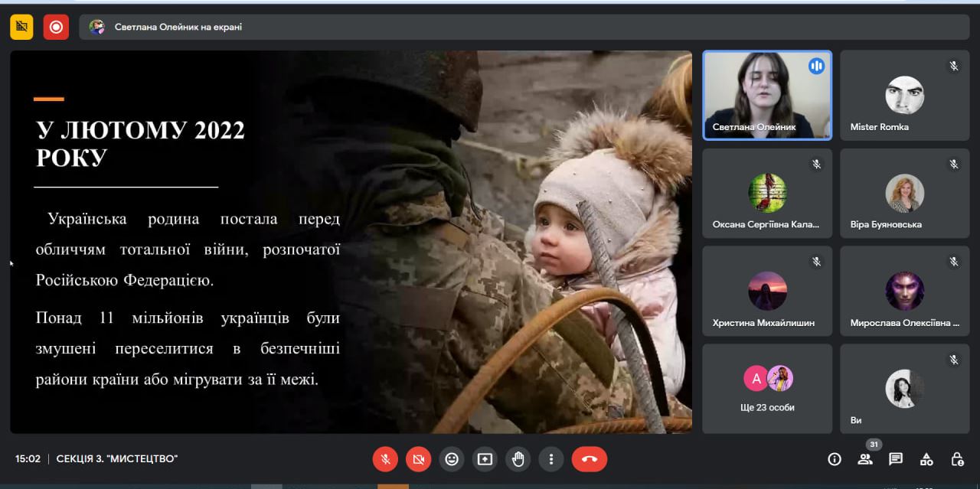Click the Віра Буяновська participant tile
Viewport: 980px width, 489px height.
pyautogui.click(x=904, y=193)
